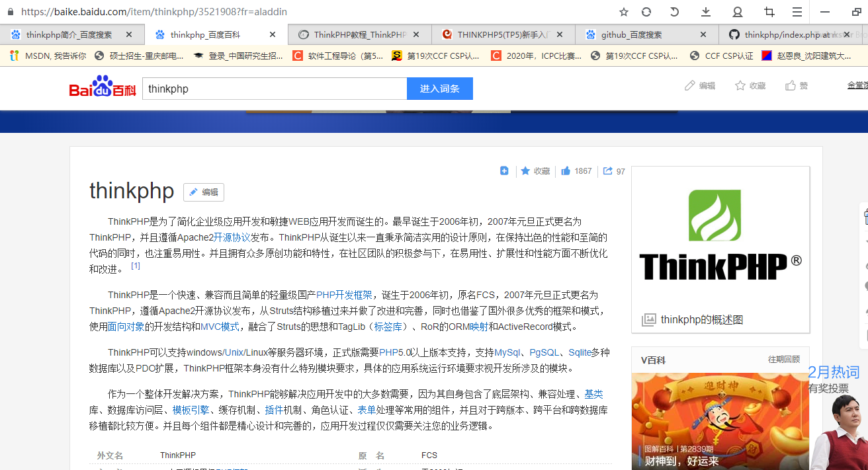The width and height of the screenshot is (868, 470).
Task: Click the undo/restore closed tab icon
Action: pos(675,12)
